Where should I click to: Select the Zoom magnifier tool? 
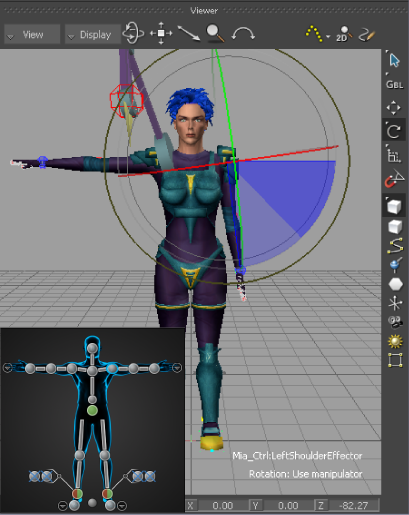tap(215, 33)
